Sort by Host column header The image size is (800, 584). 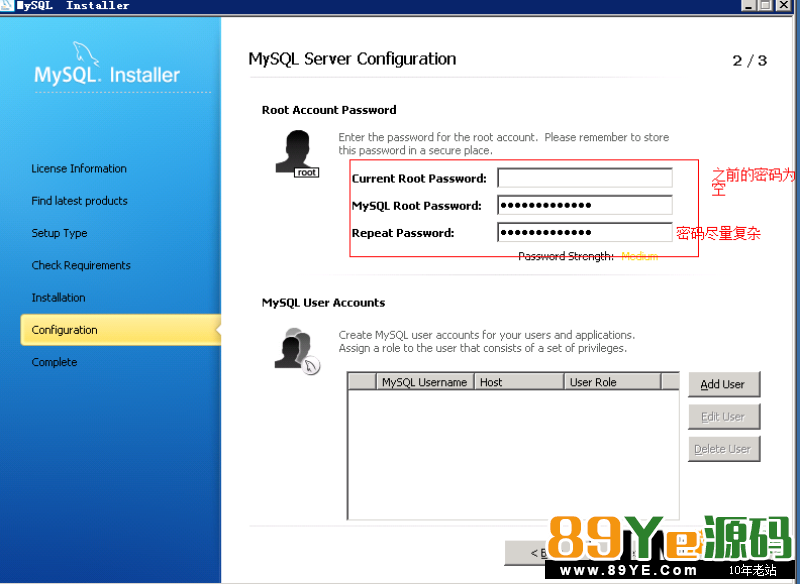click(x=519, y=382)
